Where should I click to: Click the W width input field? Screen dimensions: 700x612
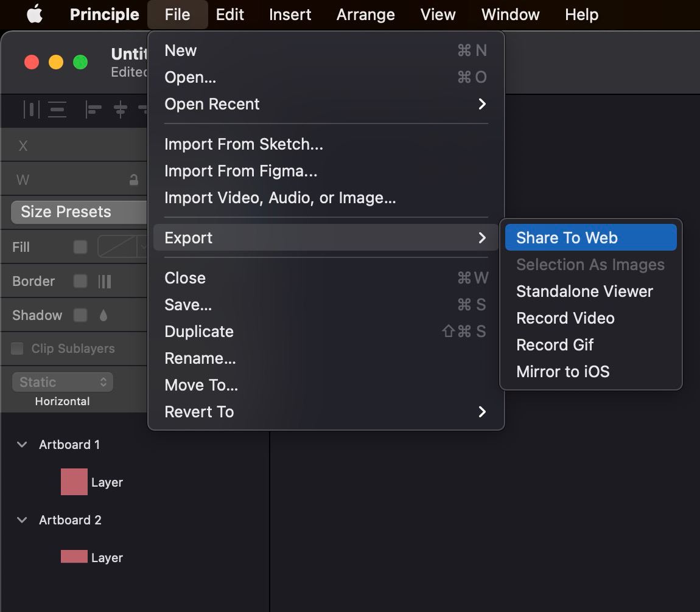74,179
